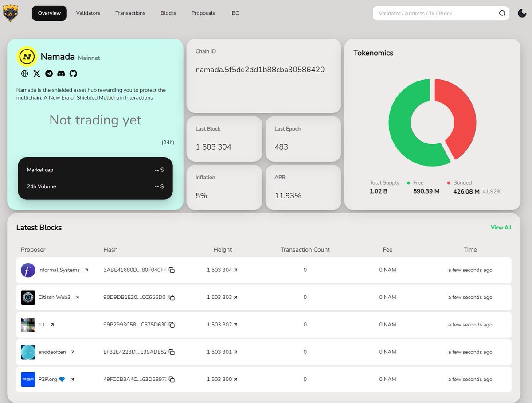Screen dimensions: 532x403
Task: Open block height 1 503 304 link
Action: [222, 270]
